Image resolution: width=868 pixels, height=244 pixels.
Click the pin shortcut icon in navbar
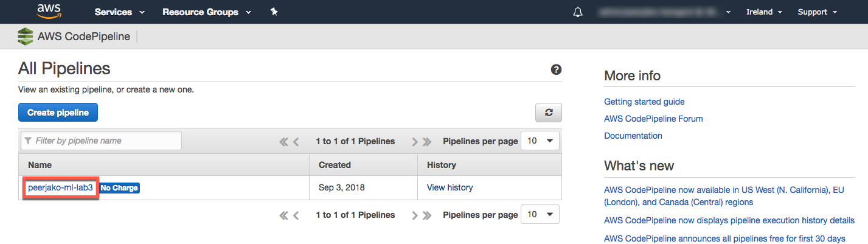click(274, 12)
